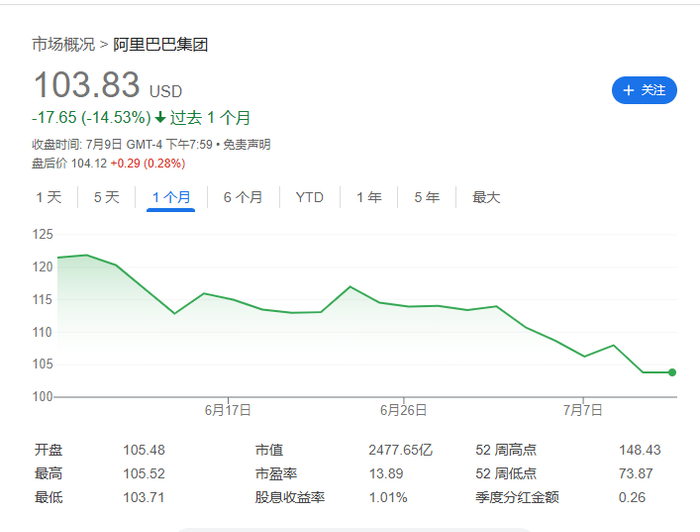Image resolution: width=700 pixels, height=532 pixels.
Task: Select the 1 个月 tab
Action: pos(171,197)
